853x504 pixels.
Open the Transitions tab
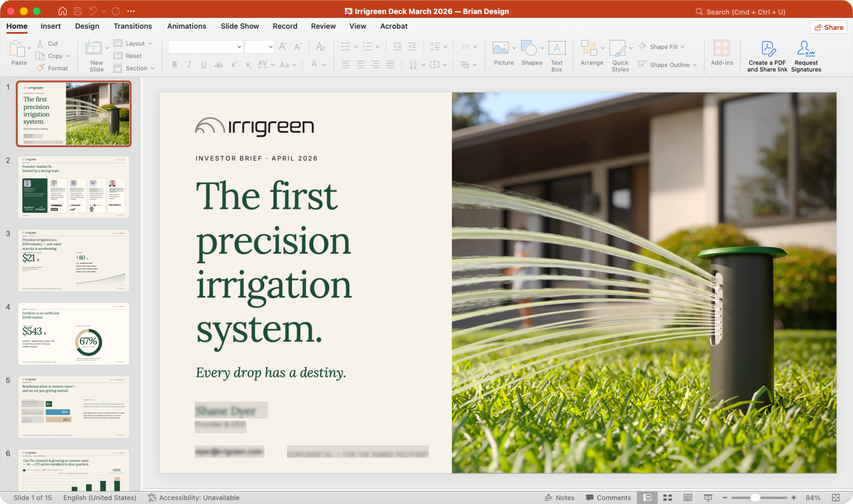pos(133,26)
